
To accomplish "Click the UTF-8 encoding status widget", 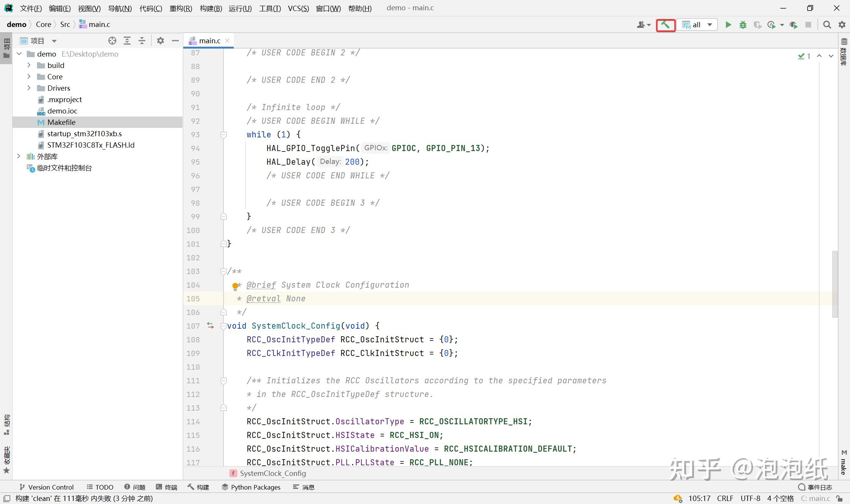I will [x=751, y=498].
